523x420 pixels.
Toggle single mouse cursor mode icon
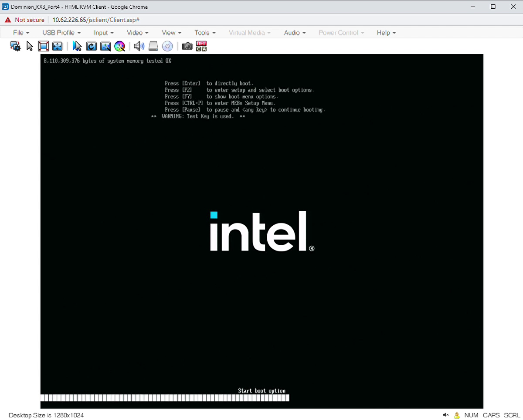point(30,46)
